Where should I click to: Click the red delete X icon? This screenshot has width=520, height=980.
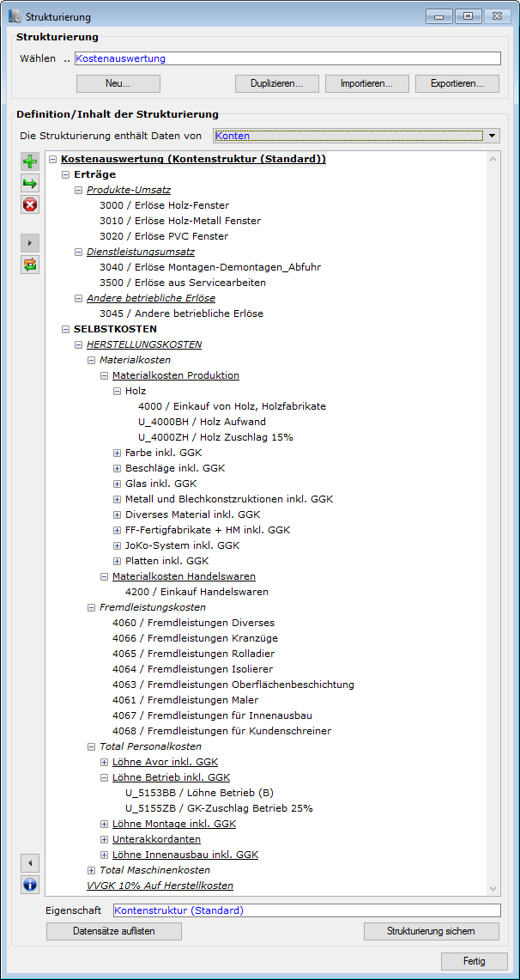(31, 204)
